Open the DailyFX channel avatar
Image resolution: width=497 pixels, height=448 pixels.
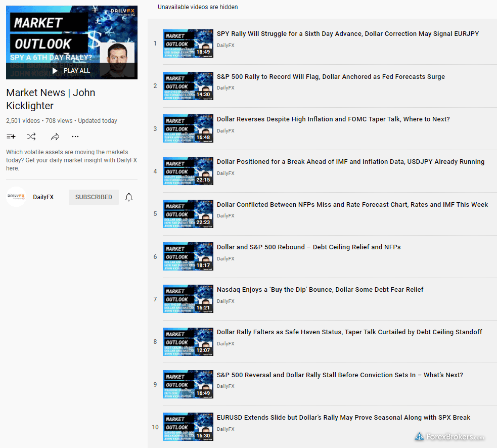pos(16,197)
